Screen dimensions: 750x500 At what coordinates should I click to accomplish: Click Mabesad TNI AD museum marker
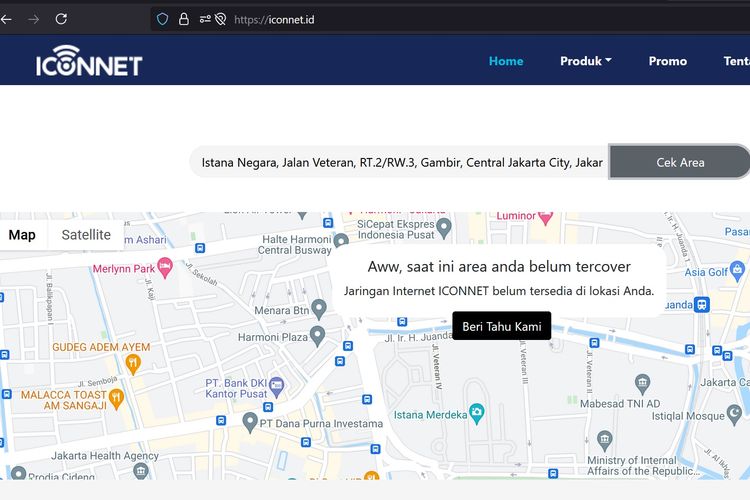[642, 384]
